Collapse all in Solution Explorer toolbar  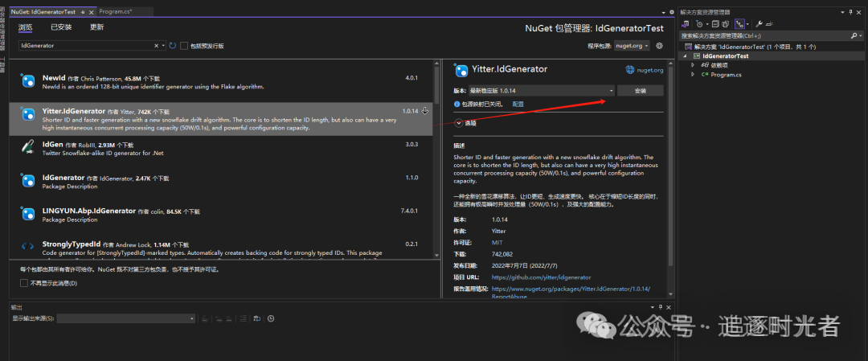coord(715,24)
